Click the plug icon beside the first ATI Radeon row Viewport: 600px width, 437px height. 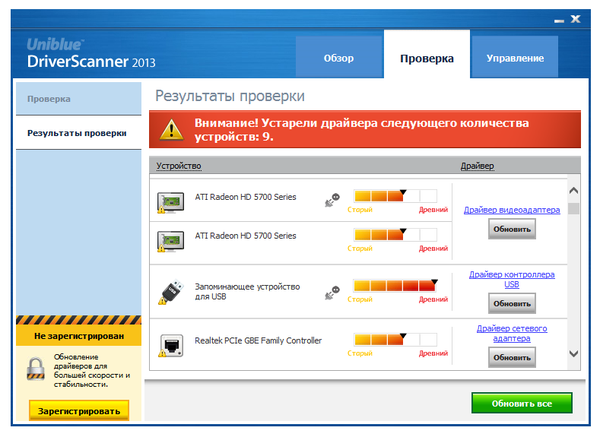332,201
